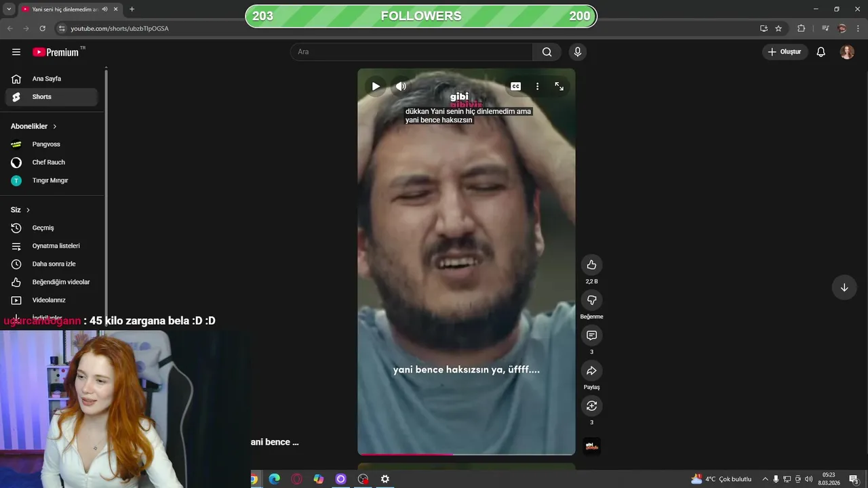Screen dimensions: 868x488
Task: Bookmark this page with star
Action: coord(778,28)
